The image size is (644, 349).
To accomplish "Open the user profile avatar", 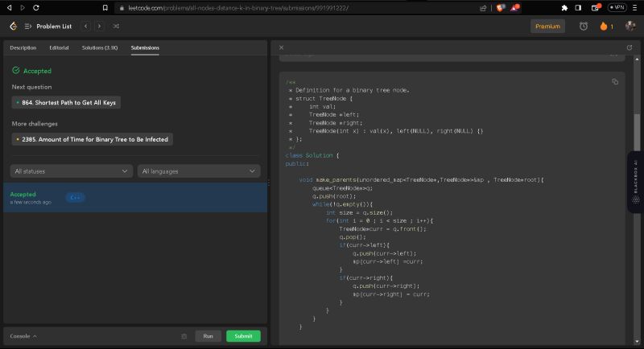I will coord(630,27).
